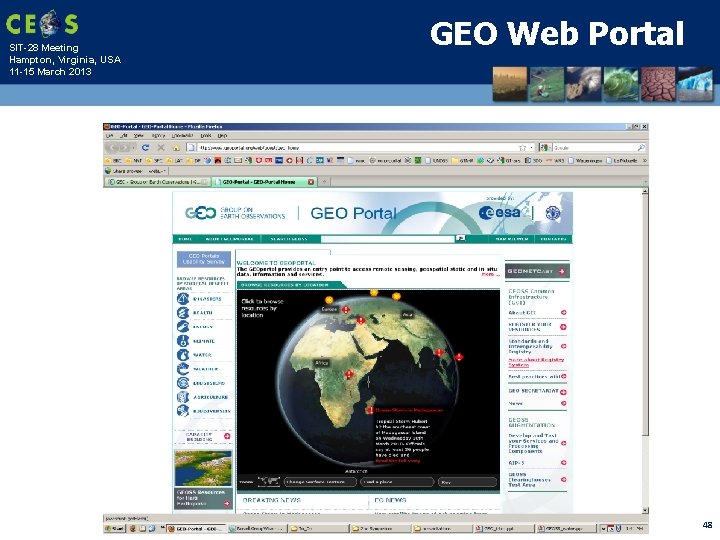Open the Windows Start button
This screenshot has width=720, height=540.
tap(114, 529)
